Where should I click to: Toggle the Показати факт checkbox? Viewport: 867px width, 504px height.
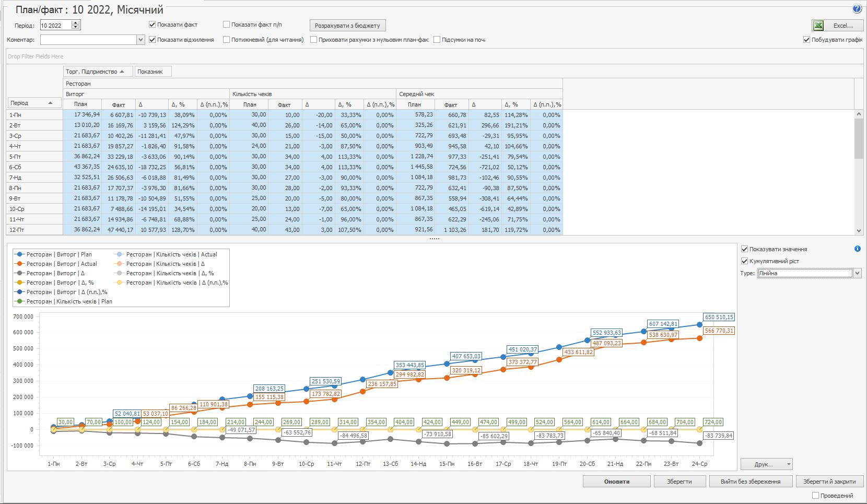click(x=153, y=25)
